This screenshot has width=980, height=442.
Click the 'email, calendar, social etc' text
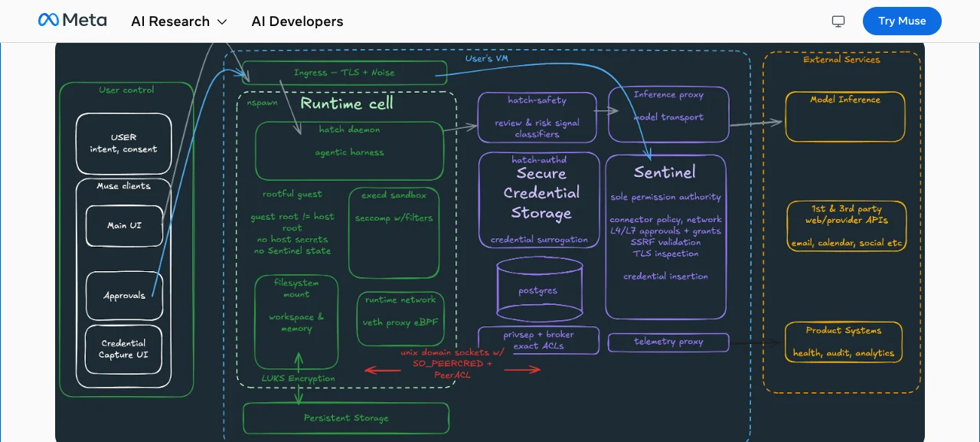[846, 244]
